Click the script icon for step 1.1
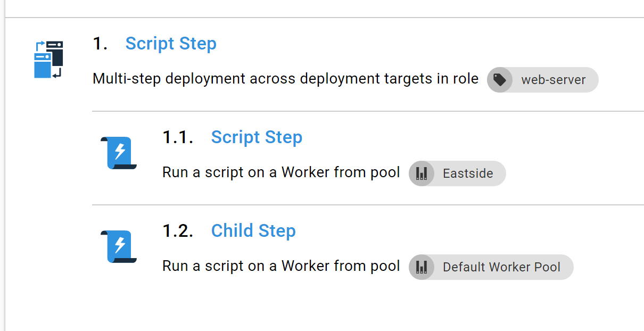The height and width of the screenshot is (331, 644). click(119, 153)
